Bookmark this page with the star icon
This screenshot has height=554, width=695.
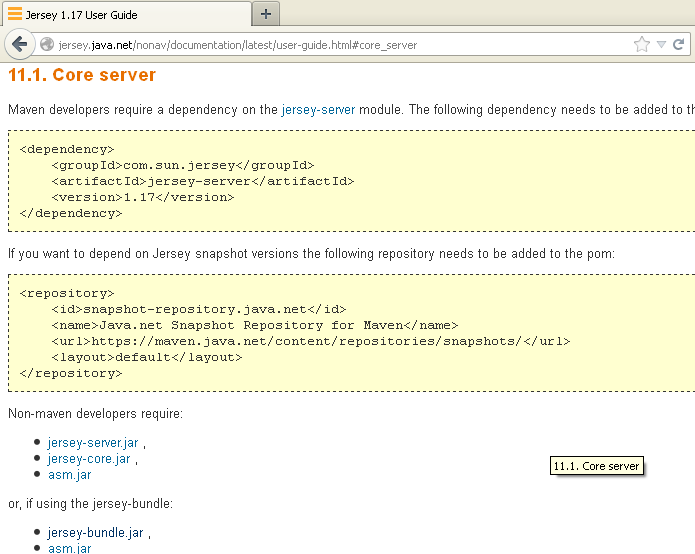coord(642,45)
